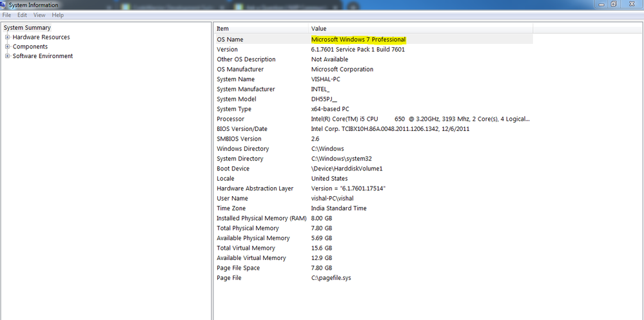Select the Total Physical Memory row

pyautogui.click(x=374, y=228)
